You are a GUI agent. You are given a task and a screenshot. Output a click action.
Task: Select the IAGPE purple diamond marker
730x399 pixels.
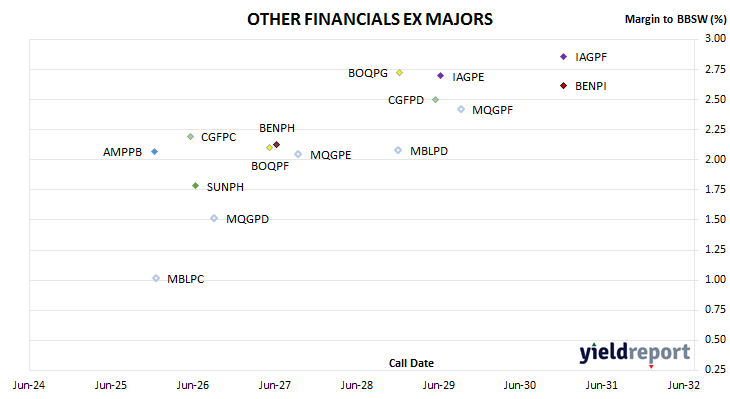(x=440, y=75)
